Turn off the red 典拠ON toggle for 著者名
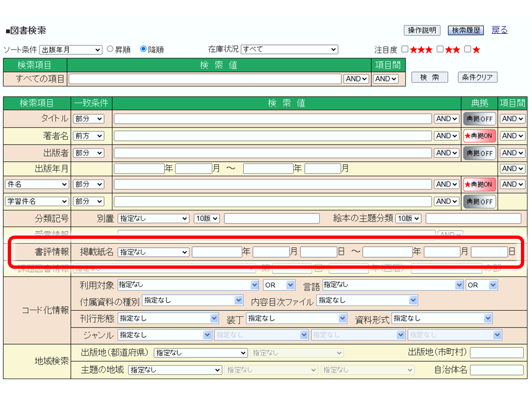 click(479, 135)
